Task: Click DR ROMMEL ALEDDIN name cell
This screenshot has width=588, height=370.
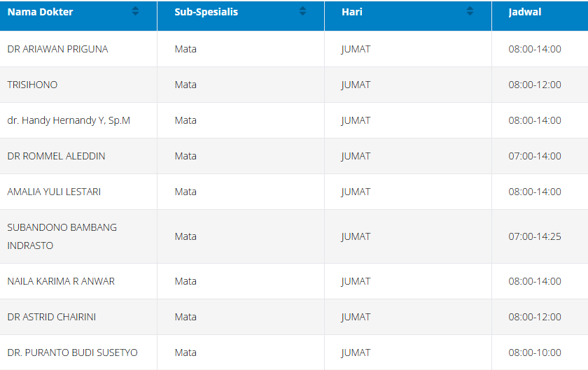Action: click(56, 156)
